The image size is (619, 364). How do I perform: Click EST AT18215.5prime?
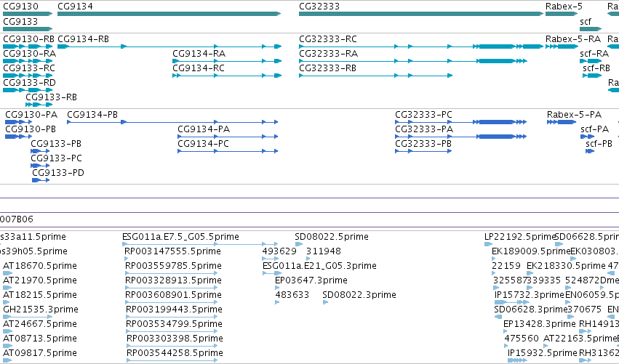pos(40,295)
